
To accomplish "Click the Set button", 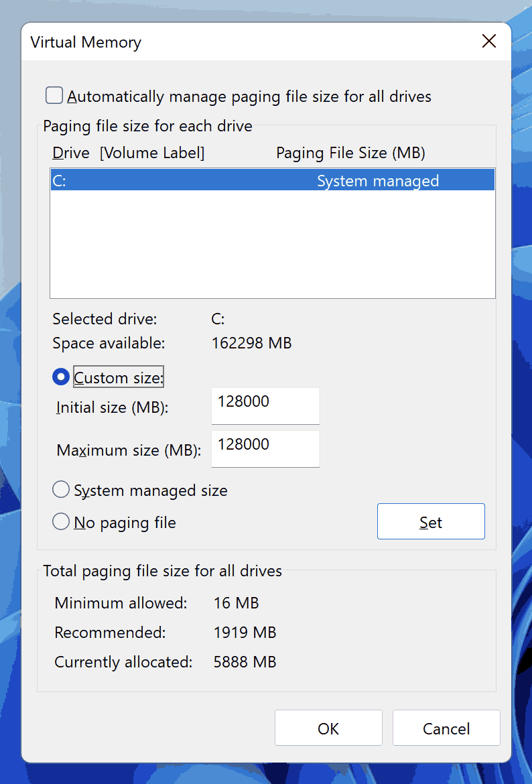I will point(431,521).
